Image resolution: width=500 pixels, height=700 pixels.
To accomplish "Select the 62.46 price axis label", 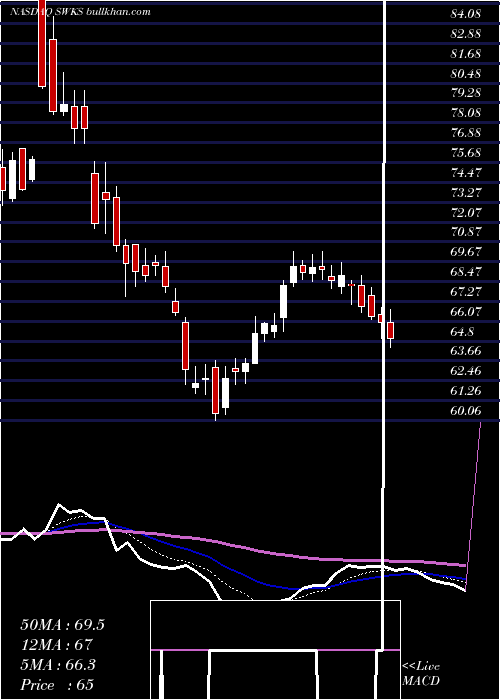I will click(466, 370).
